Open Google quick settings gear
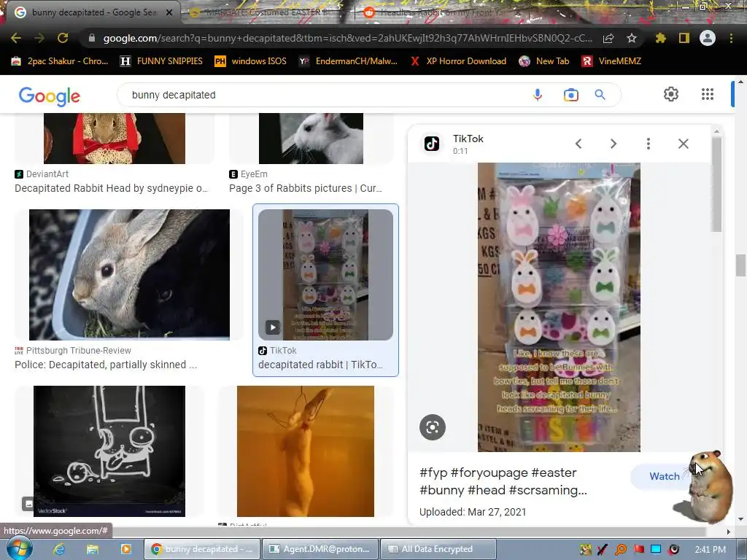747x560 pixels. click(671, 94)
